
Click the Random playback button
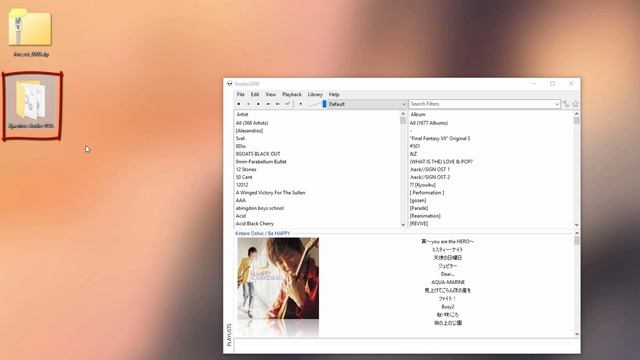pyautogui.click(x=287, y=104)
